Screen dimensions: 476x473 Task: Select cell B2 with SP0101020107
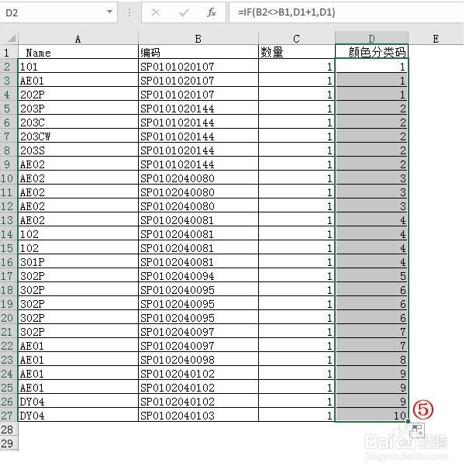pos(198,66)
